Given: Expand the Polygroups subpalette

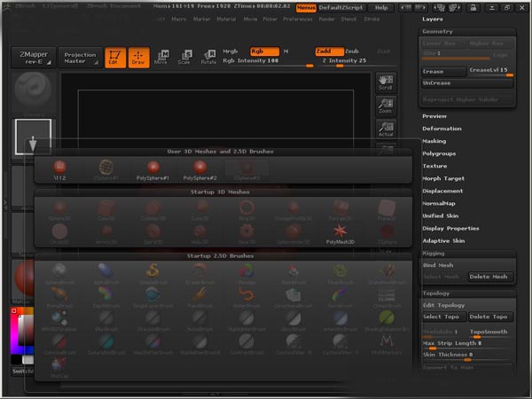Looking at the screenshot, I should pyautogui.click(x=441, y=153).
